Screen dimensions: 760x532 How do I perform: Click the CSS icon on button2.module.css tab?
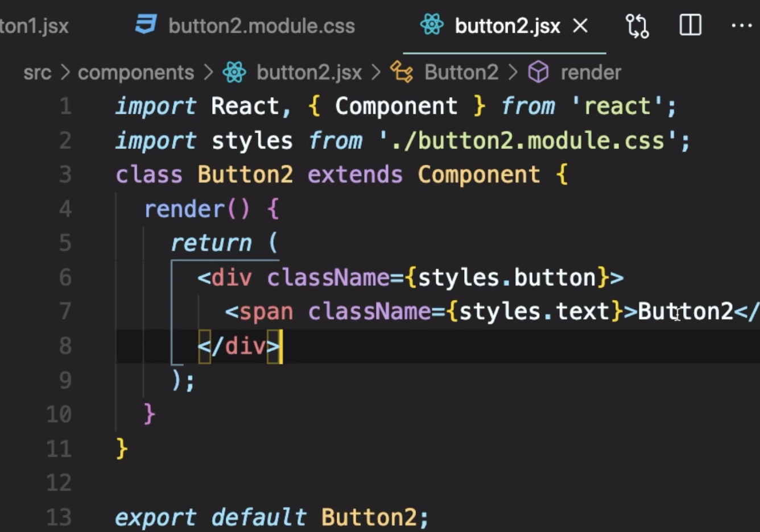(x=144, y=25)
